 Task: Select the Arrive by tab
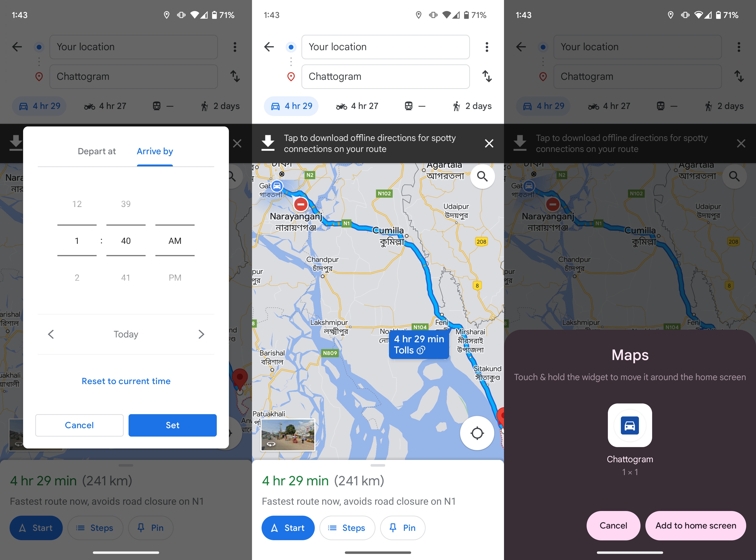click(x=154, y=151)
